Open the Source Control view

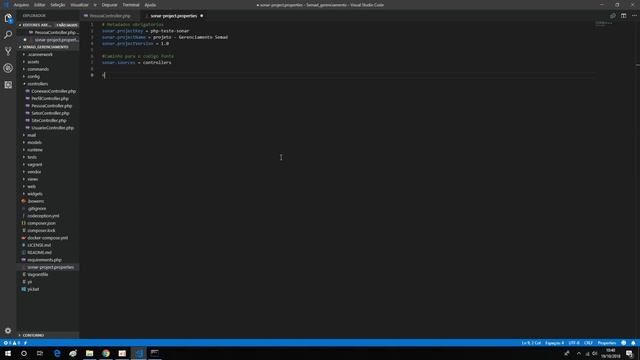point(8,51)
